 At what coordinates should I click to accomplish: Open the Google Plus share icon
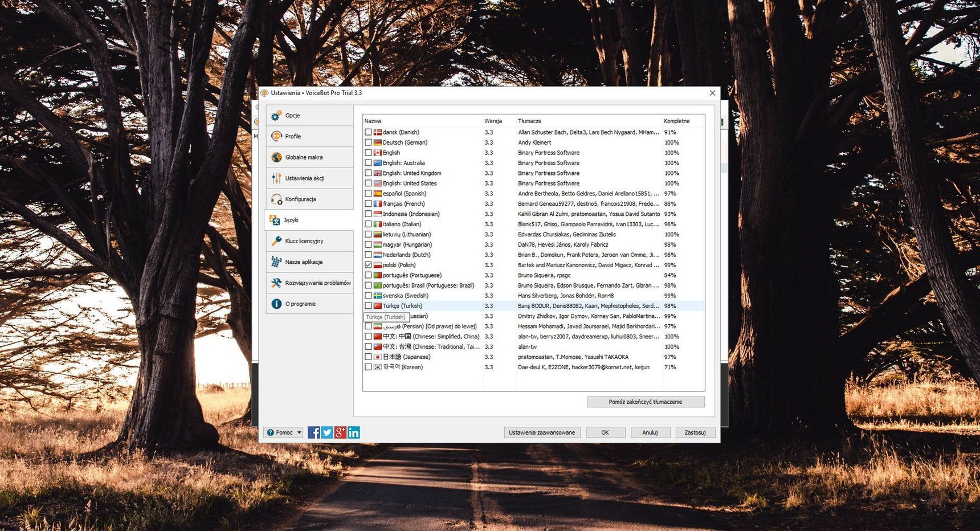[340, 432]
